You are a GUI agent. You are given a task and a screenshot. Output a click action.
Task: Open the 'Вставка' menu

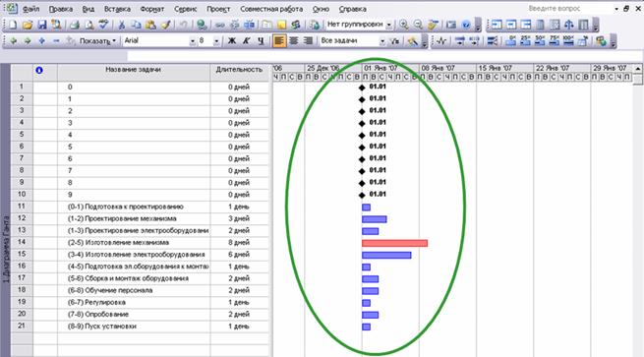tap(117, 9)
